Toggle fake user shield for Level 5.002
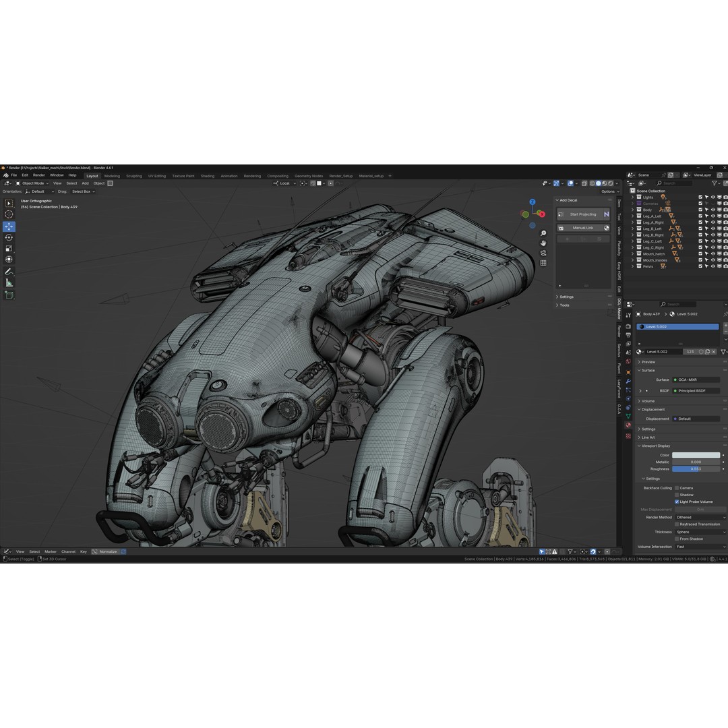Image resolution: width=728 pixels, height=728 pixels. tap(701, 352)
